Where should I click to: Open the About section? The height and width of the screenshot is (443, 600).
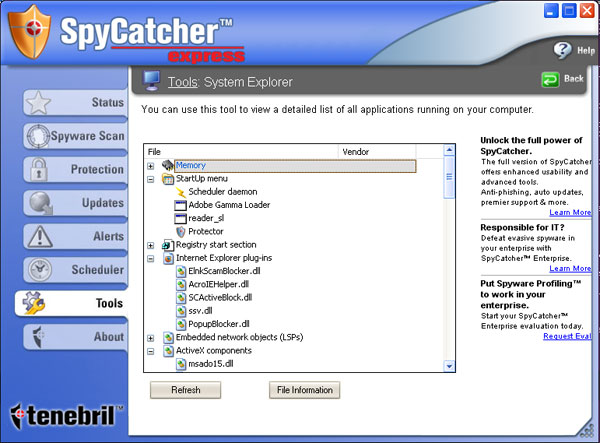pyautogui.click(x=75, y=337)
